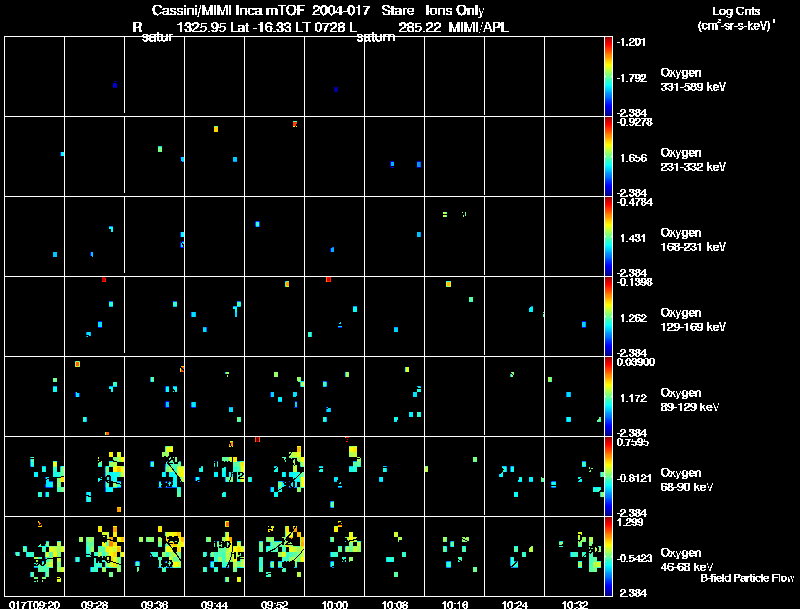Click the '10:00' time axis label
The height and width of the screenshot is (609, 800).
(335, 604)
